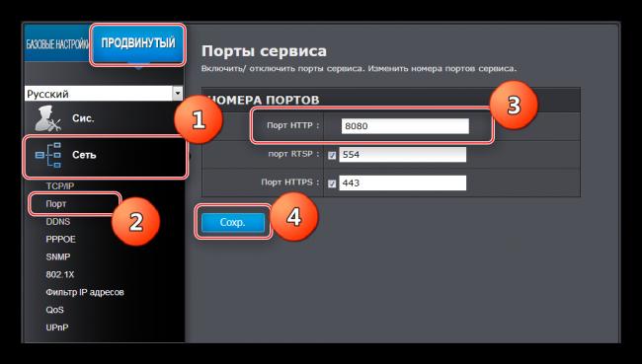Open Фильтр IP адресов settings
Viewport: 642px width, 364px height.
(85, 292)
